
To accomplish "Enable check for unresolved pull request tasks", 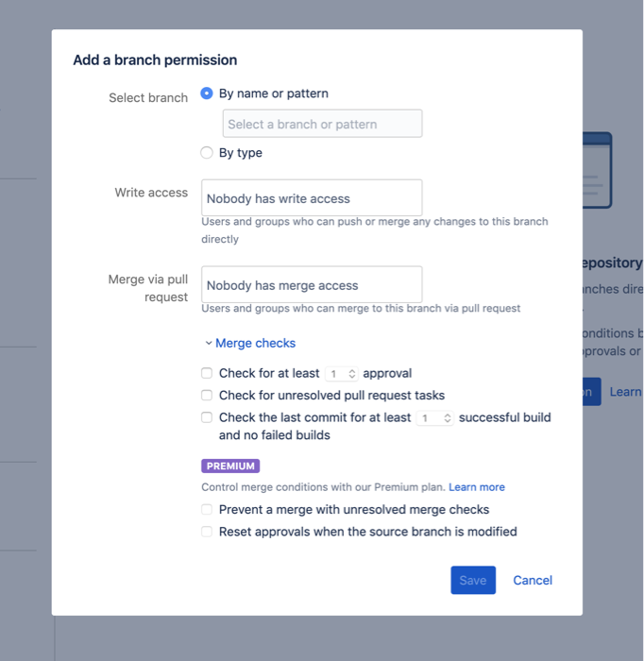I will pyautogui.click(x=207, y=395).
